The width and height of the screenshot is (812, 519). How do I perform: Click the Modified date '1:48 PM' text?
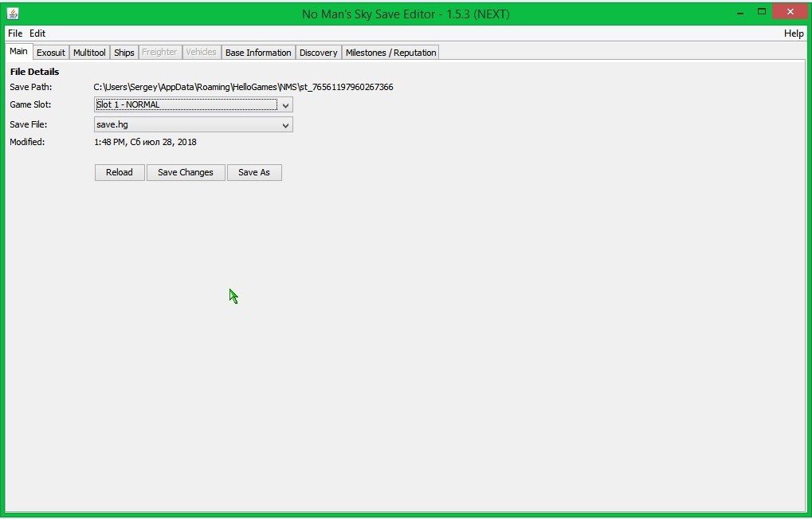point(145,142)
